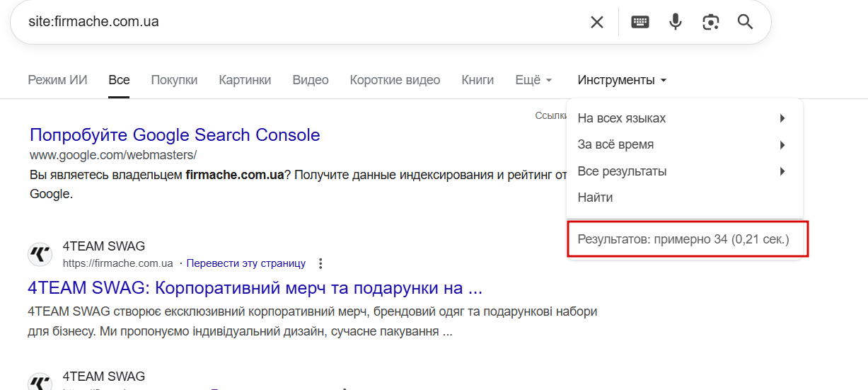Click the Результатов: примерно 34 text
Screen dimensions: 868x390
[x=683, y=239]
